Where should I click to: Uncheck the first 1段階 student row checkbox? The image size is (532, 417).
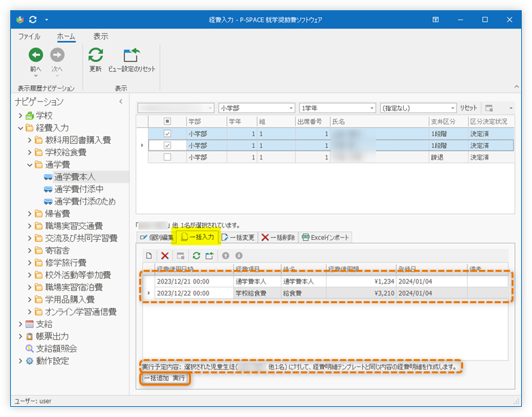167,134
